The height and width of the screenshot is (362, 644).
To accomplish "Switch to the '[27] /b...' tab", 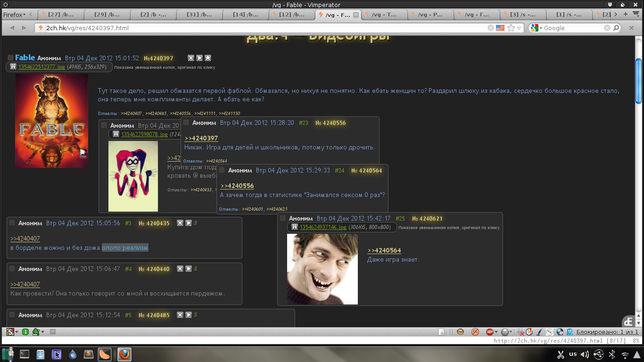I will point(61,15).
